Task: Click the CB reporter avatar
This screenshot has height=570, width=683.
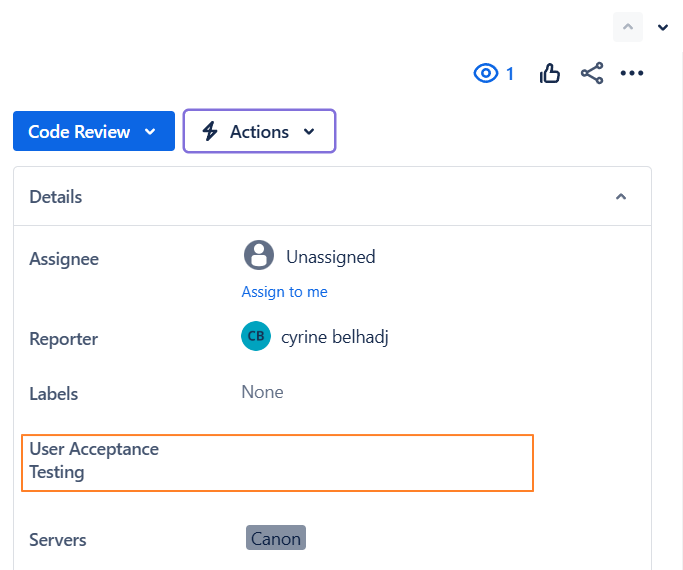Action: [x=256, y=336]
